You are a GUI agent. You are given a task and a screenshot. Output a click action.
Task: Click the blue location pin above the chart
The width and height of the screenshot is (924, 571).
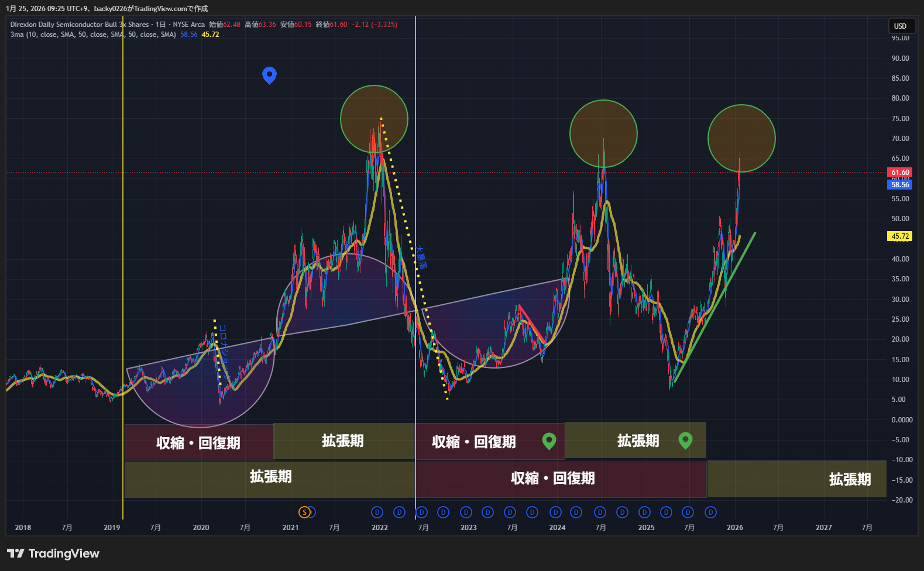point(269,74)
